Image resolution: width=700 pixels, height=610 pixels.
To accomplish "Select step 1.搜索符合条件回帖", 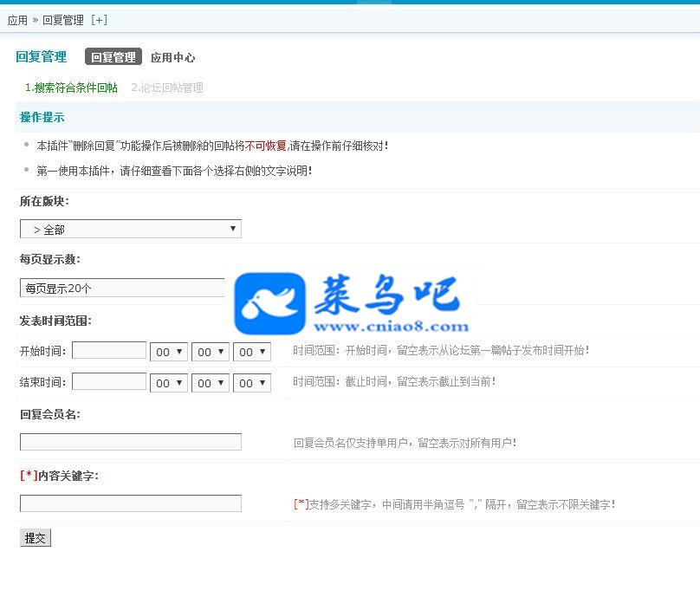I will tap(71, 88).
